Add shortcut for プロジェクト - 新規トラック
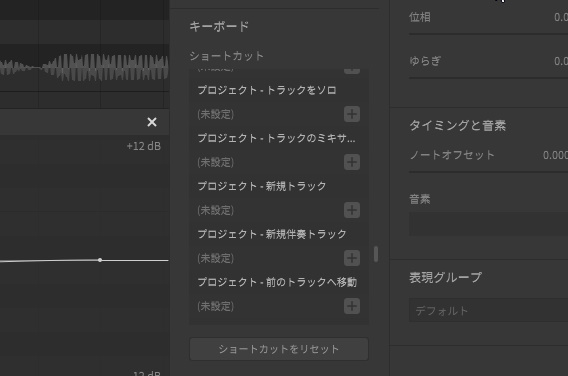This screenshot has width=568, height=376. (x=352, y=210)
